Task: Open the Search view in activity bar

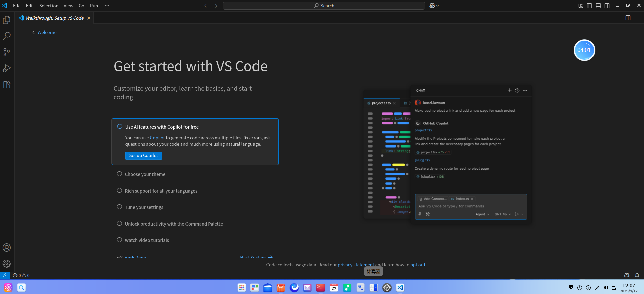Action: click(7, 36)
